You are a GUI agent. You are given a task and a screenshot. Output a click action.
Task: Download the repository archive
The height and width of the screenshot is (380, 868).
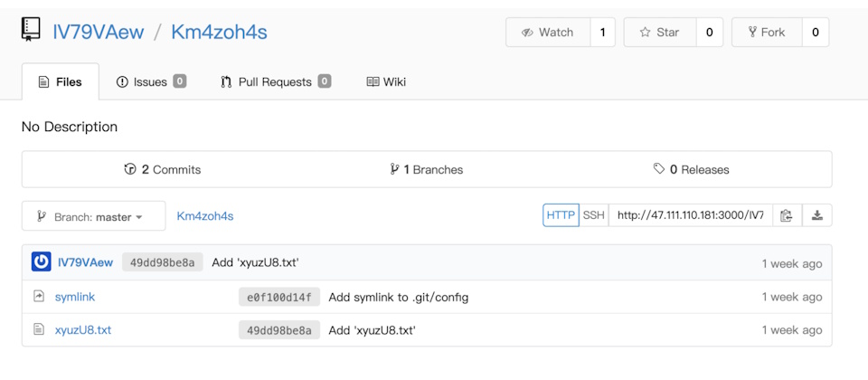point(817,215)
